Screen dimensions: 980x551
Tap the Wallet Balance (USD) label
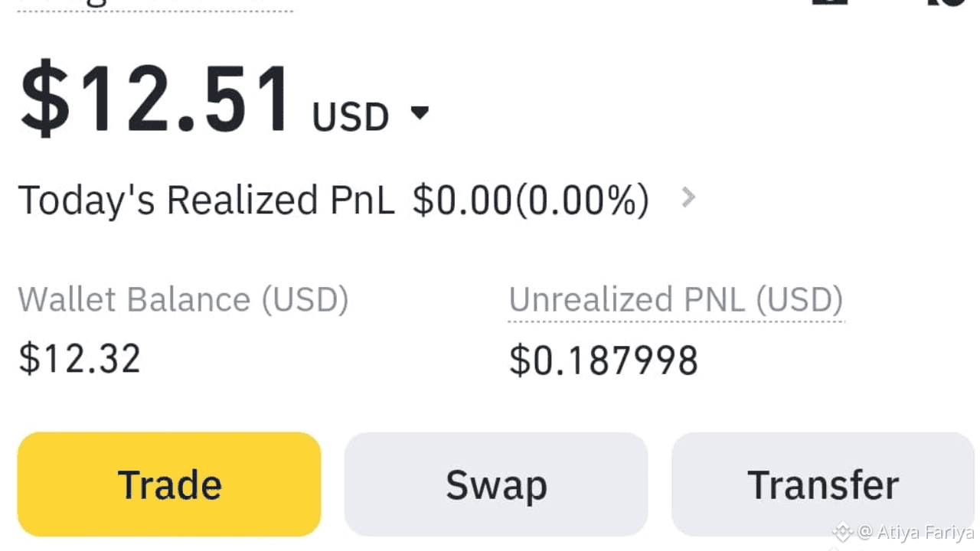click(x=183, y=299)
